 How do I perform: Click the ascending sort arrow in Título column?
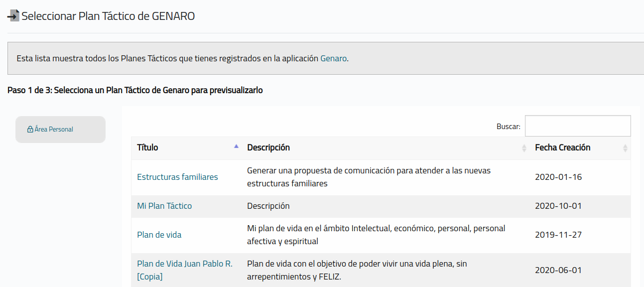[x=236, y=146]
